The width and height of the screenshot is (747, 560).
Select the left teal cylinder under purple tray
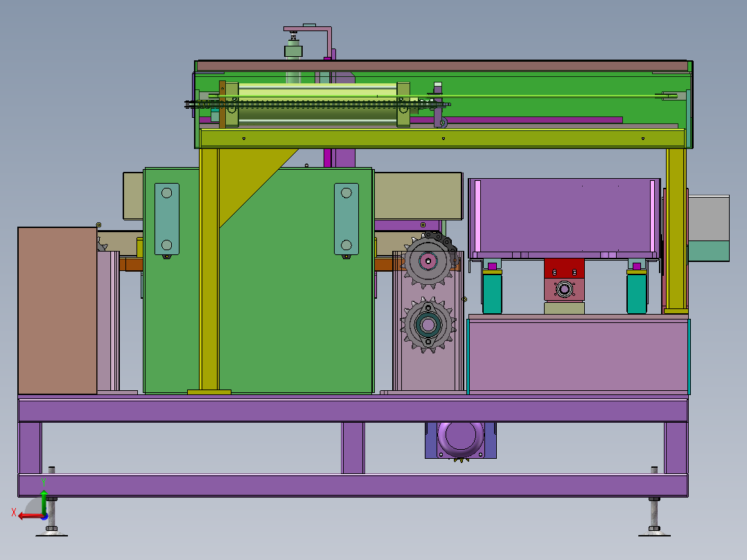[x=492, y=292]
